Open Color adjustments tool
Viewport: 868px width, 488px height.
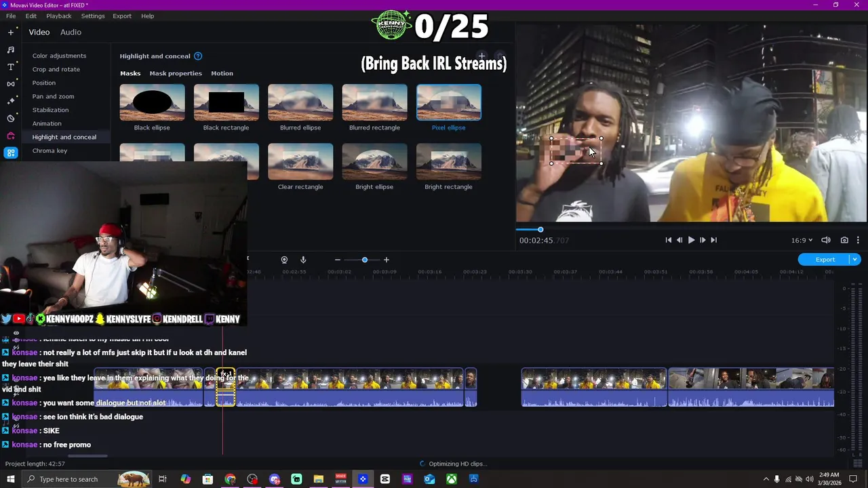point(59,56)
